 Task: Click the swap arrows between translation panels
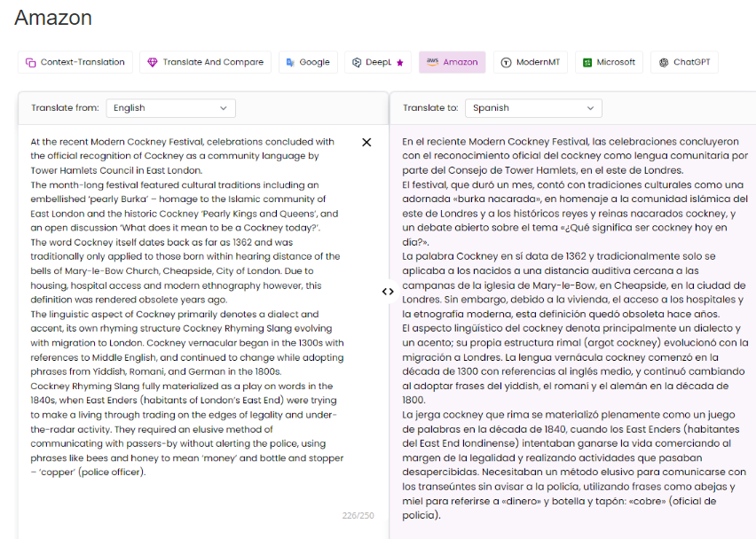tap(388, 291)
